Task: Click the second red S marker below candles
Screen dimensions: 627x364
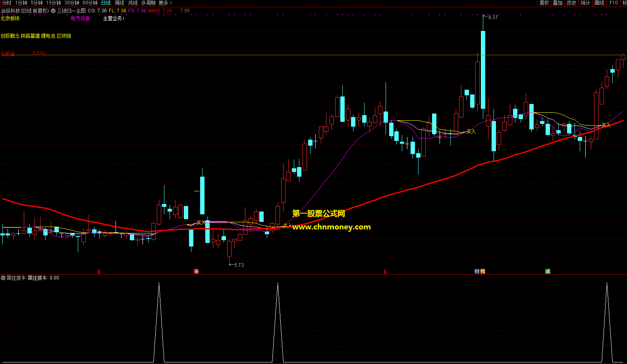Action: pyautogui.click(x=385, y=272)
